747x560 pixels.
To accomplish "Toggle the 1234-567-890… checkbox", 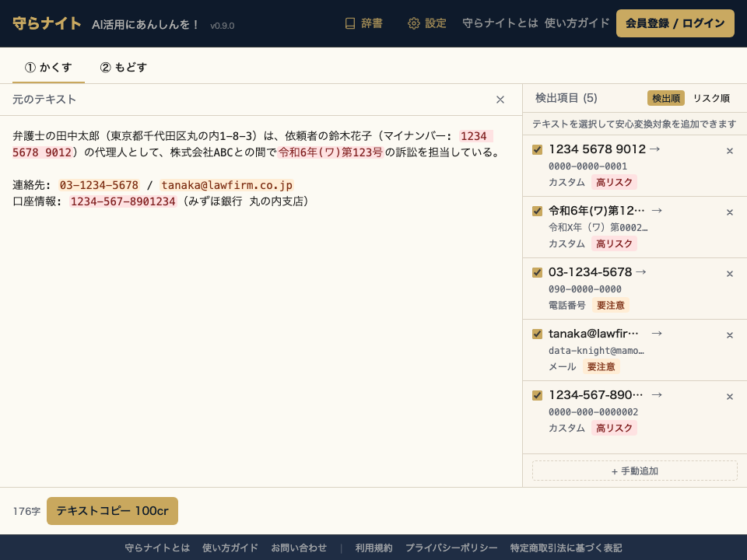I will (x=538, y=395).
